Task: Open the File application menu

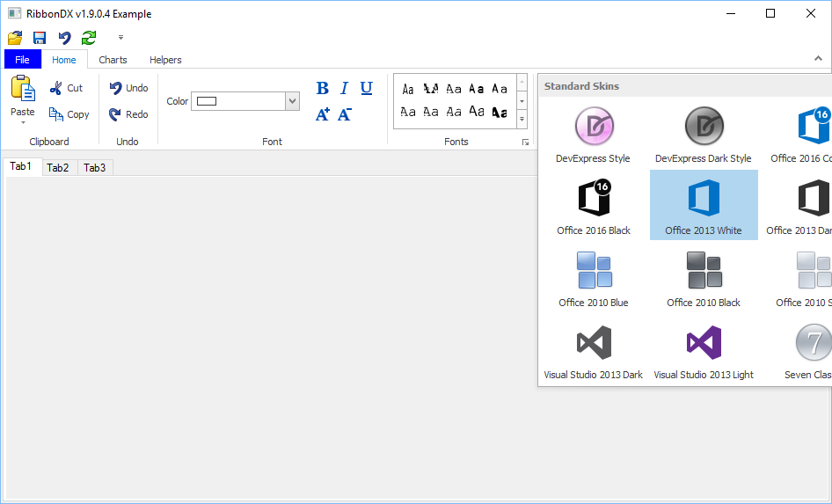Action: click(22, 60)
